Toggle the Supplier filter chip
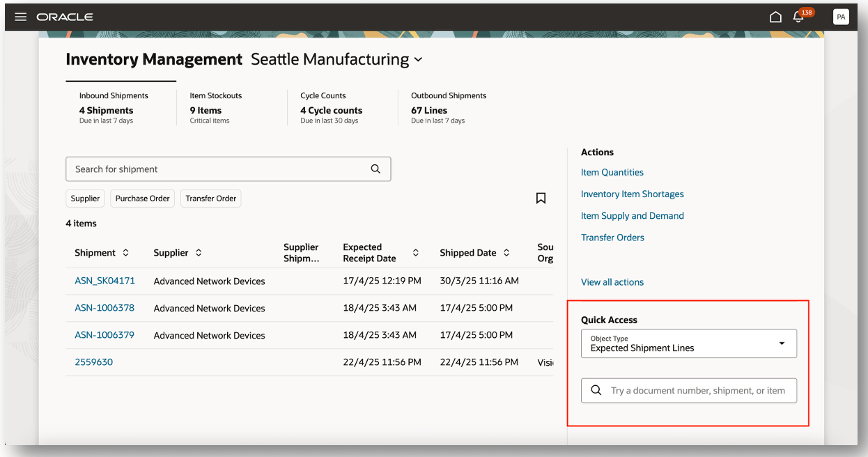 click(x=85, y=199)
